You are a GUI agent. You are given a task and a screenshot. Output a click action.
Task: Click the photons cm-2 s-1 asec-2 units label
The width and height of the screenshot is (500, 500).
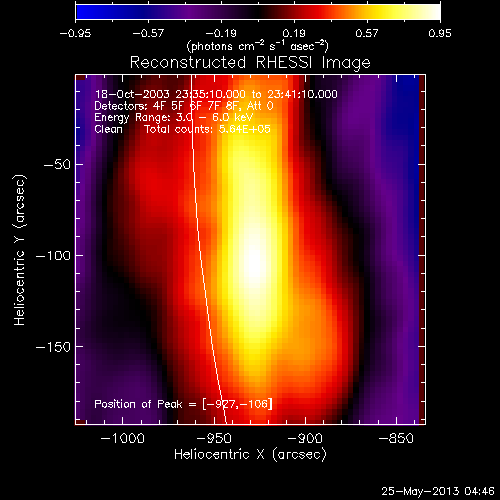[257, 46]
